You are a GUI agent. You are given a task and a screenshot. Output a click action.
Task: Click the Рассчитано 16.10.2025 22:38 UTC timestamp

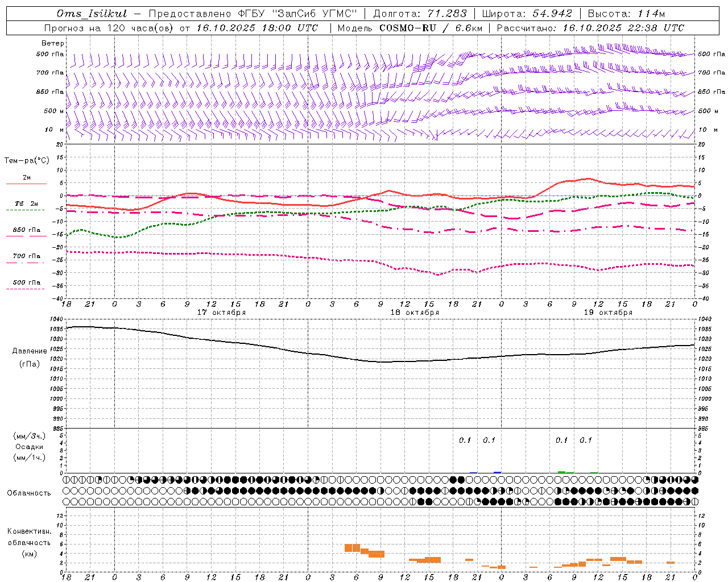pyautogui.click(x=590, y=28)
